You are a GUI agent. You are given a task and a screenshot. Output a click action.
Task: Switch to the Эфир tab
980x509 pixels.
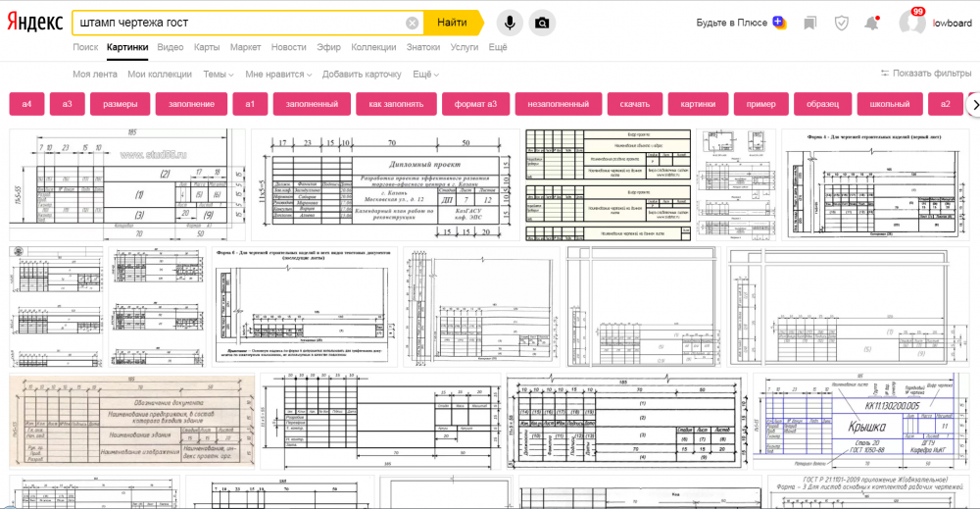click(x=328, y=47)
